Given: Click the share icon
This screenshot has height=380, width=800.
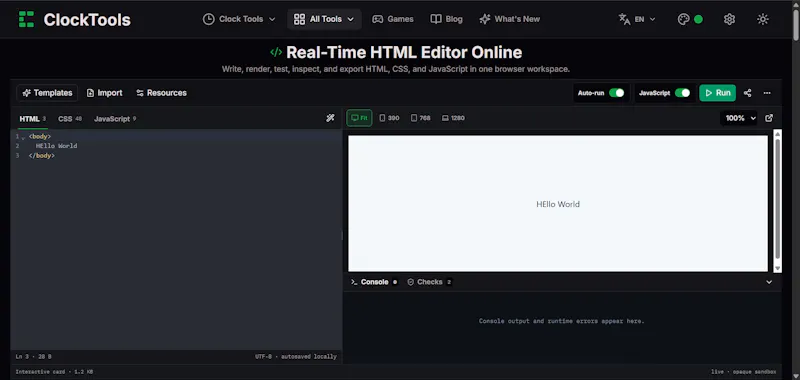Looking at the screenshot, I should click(x=747, y=93).
